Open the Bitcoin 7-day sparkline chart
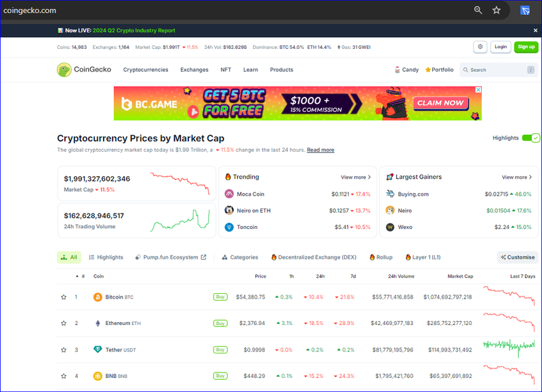This screenshot has width=542, height=392. point(509,296)
